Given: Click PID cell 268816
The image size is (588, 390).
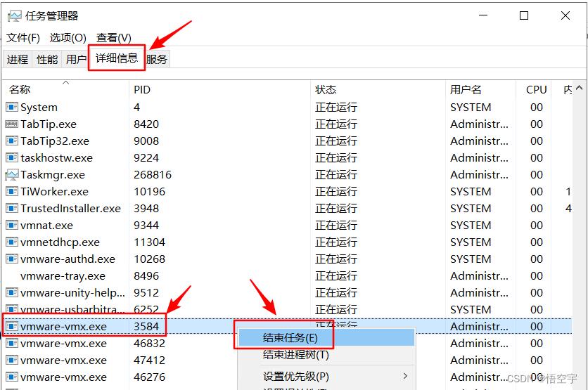Looking at the screenshot, I should pyautogui.click(x=153, y=174).
